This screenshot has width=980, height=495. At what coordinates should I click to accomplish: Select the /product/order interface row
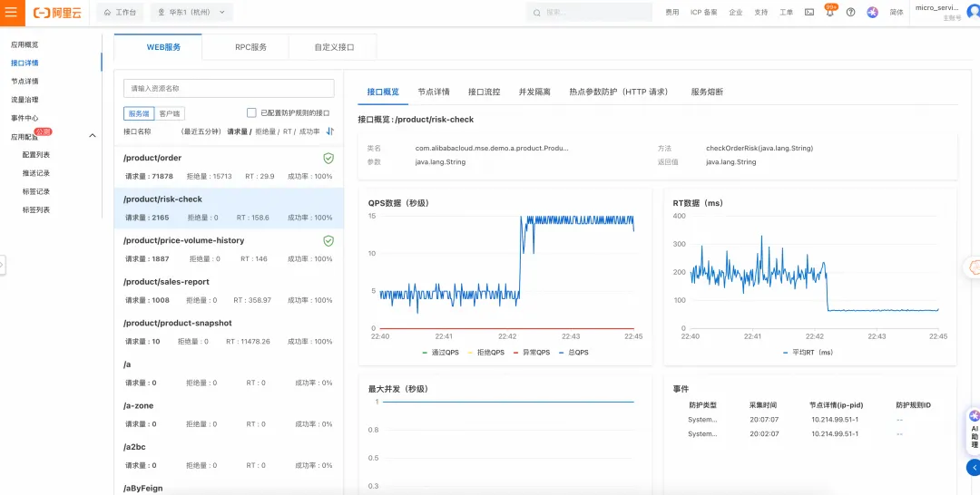pos(229,168)
